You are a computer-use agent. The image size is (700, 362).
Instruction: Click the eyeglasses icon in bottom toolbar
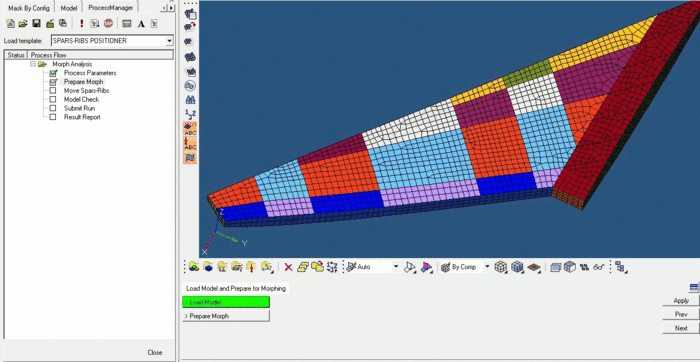(598, 267)
